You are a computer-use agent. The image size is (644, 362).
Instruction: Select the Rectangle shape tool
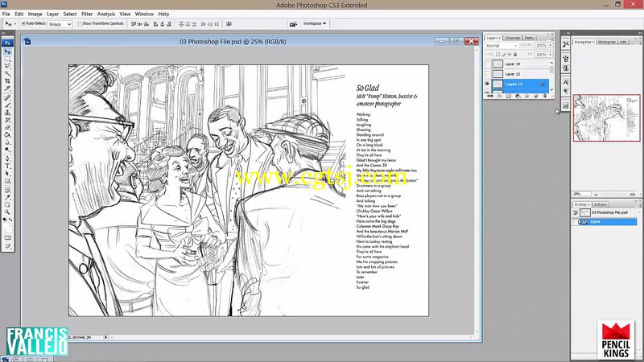pyautogui.click(x=7, y=180)
